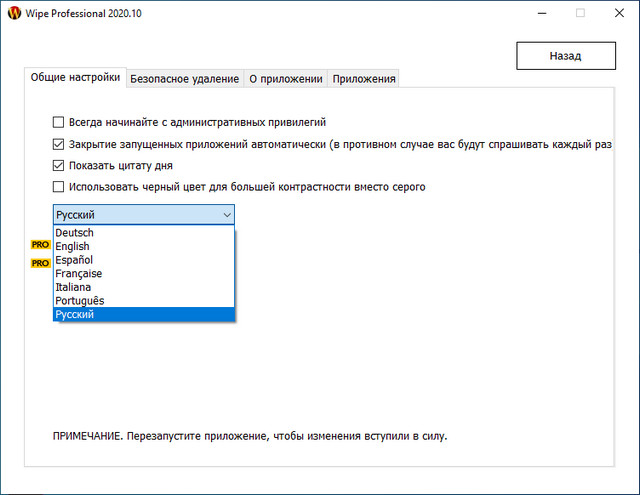Click the Wipe Professional app icon in title bar
The image size is (640, 495).
pyautogui.click(x=13, y=13)
